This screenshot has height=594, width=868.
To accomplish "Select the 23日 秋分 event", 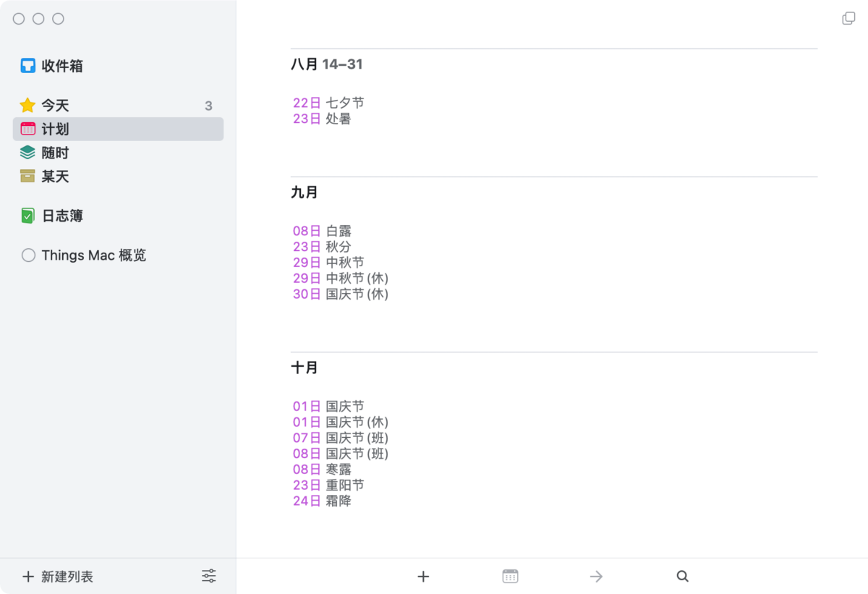I will point(322,247).
